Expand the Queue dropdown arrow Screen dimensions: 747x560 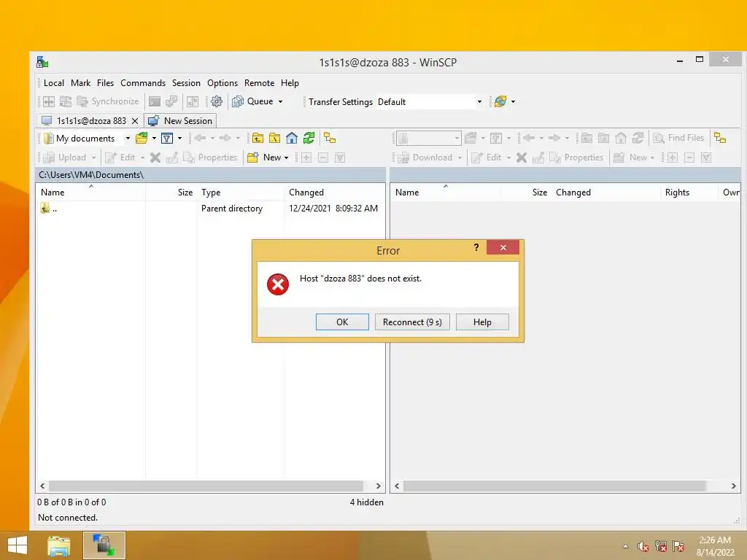click(x=281, y=101)
